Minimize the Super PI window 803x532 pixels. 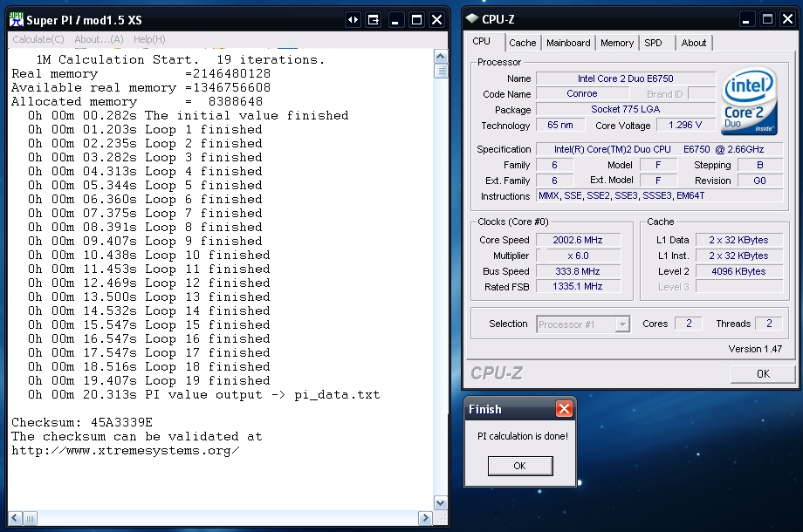pyautogui.click(x=395, y=19)
